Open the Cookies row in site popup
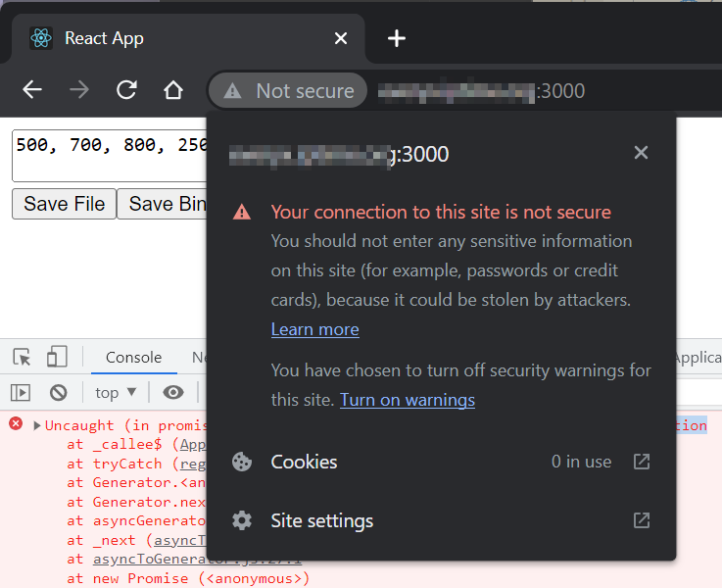This screenshot has height=588, width=722. [441, 462]
